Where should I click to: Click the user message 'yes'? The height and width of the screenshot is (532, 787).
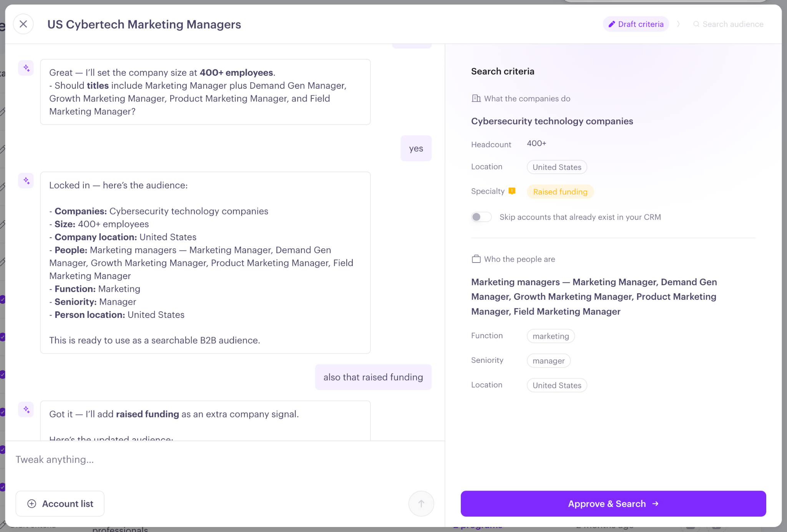(x=416, y=148)
